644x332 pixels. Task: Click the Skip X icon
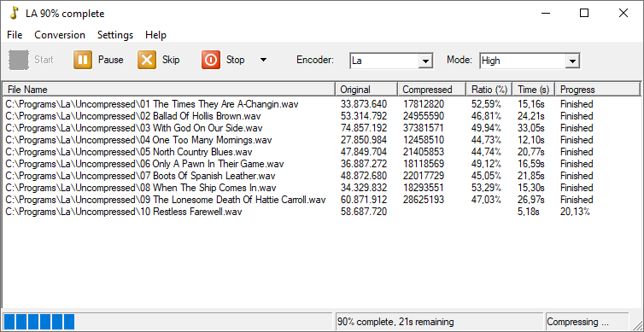[x=147, y=60]
